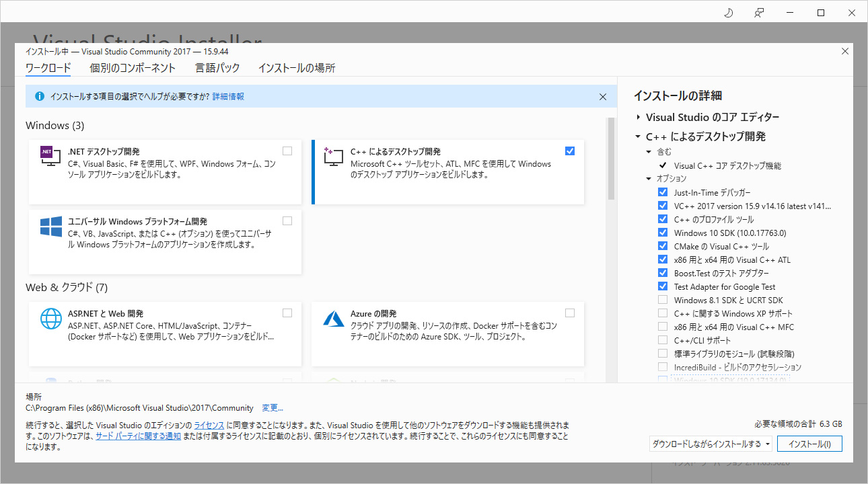Click the install path C:\Program Files (x86) text
868x484 pixels.
[x=139, y=408]
